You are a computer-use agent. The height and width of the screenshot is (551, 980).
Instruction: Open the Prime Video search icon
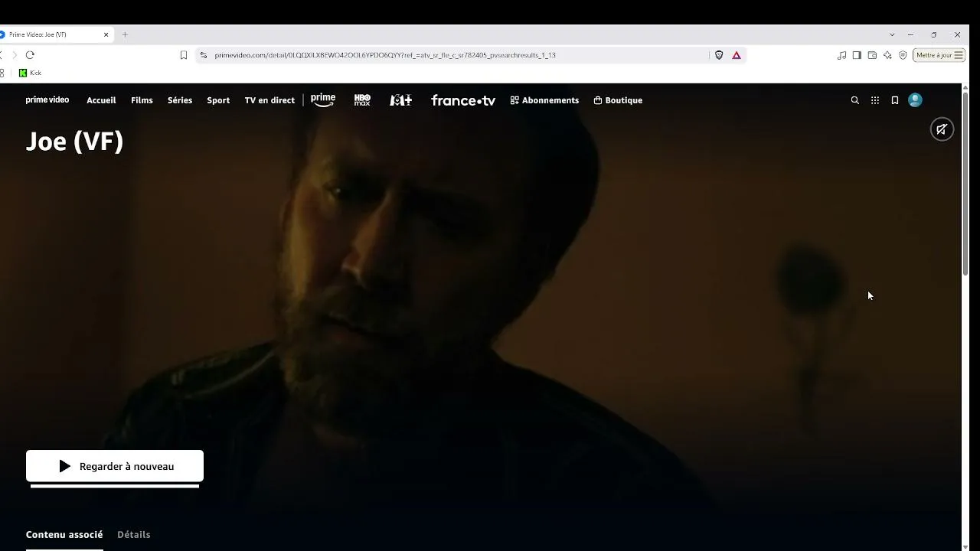pos(855,100)
